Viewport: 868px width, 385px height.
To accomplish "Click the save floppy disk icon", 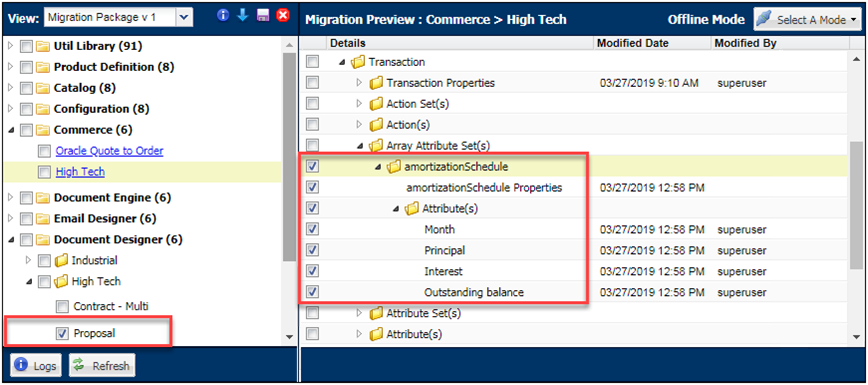I will click(x=263, y=16).
